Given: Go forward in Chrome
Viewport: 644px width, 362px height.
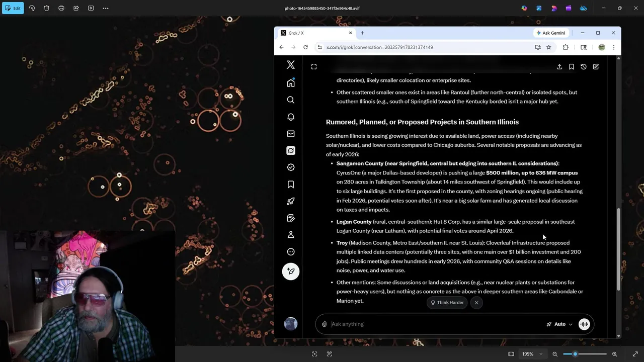Looking at the screenshot, I should click(x=293, y=47).
